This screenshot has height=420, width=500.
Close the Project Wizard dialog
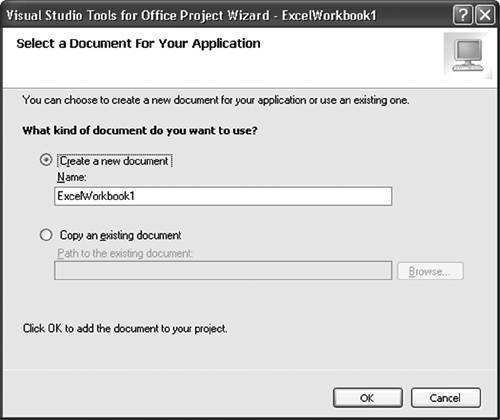click(x=485, y=15)
